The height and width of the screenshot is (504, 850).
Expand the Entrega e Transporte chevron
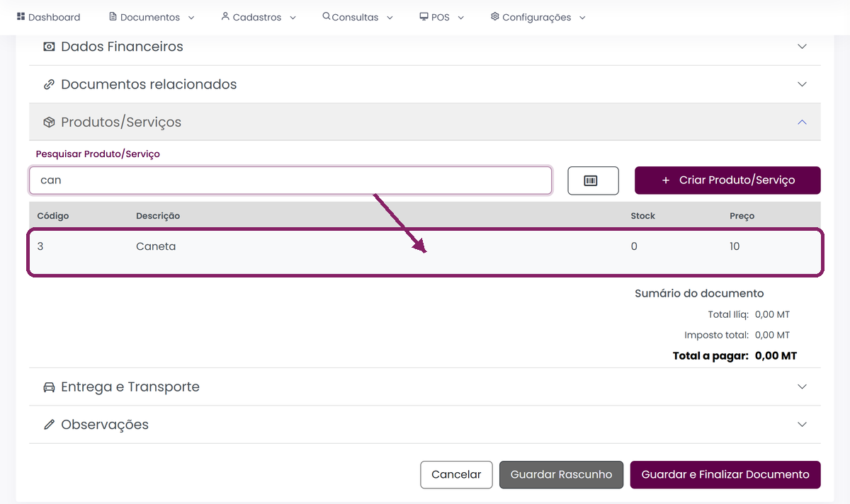(x=802, y=387)
